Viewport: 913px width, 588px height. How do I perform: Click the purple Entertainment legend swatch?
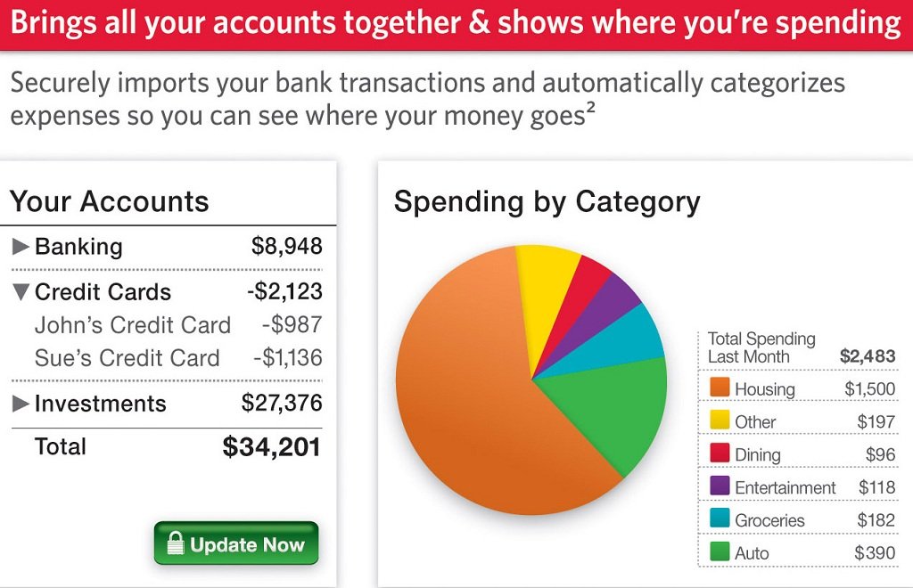pos(719,486)
